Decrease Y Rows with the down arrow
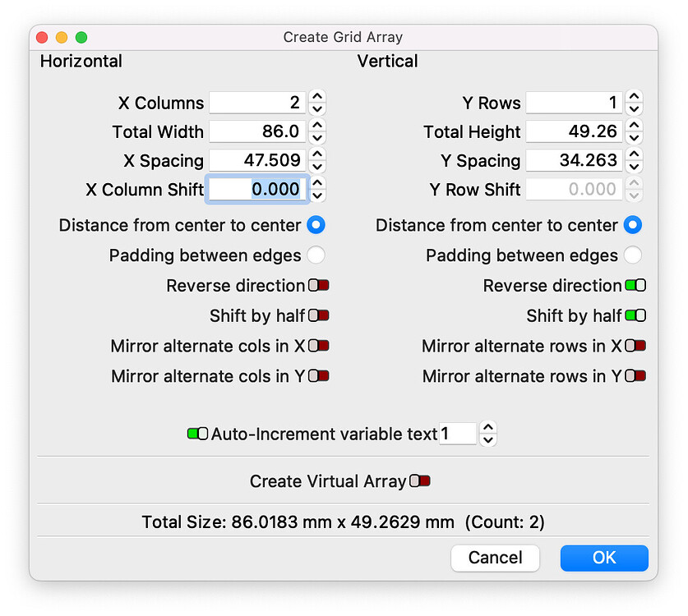 [x=634, y=109]
